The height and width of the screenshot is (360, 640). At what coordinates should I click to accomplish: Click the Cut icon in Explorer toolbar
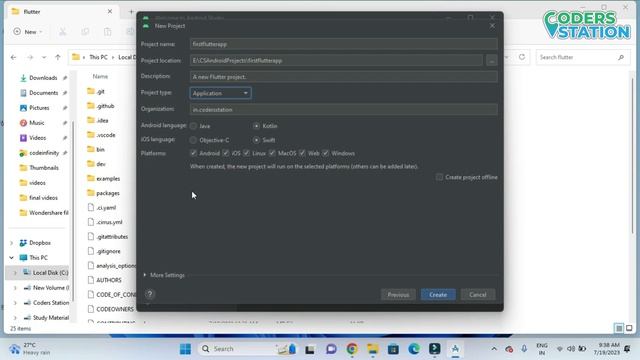point(62,31)
